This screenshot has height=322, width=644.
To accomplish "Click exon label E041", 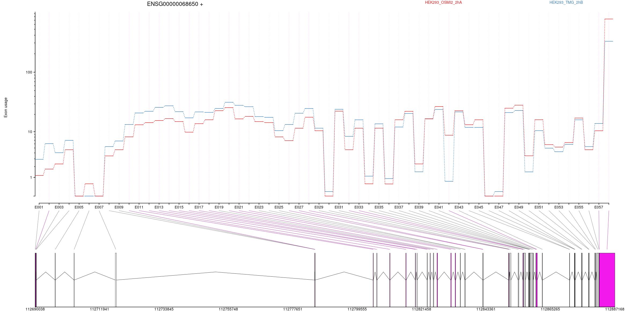I will 439,207.
